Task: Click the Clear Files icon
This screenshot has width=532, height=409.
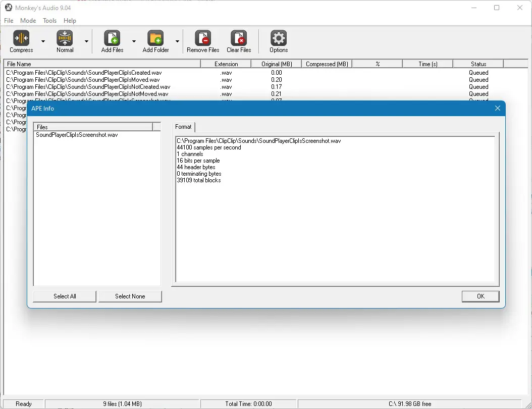Action: pos(239,38)
